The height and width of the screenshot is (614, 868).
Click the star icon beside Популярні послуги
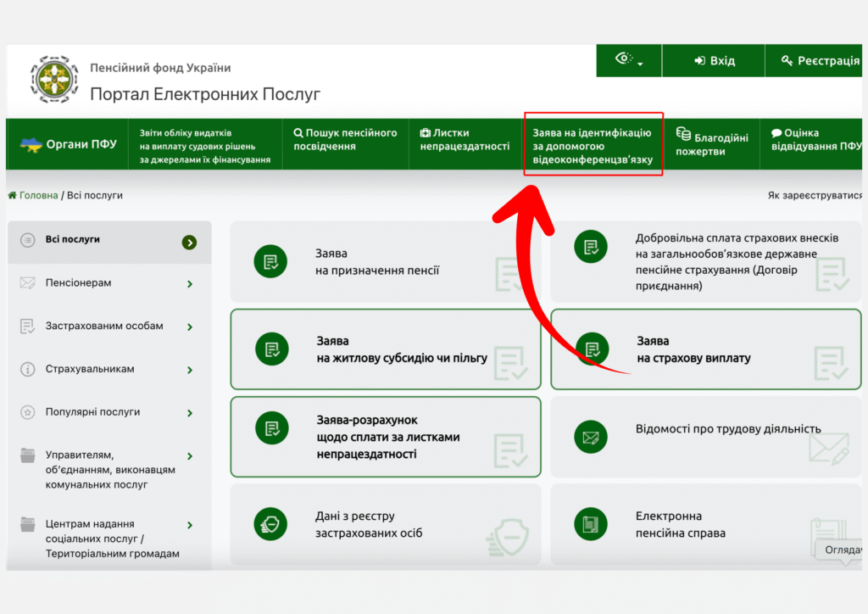point(28,412)
